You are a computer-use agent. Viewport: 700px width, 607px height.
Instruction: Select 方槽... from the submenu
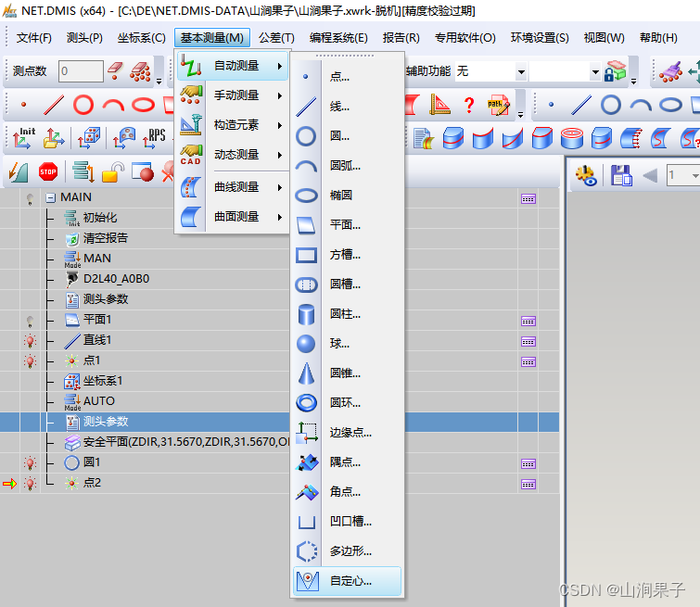click(x=347, y=255)
